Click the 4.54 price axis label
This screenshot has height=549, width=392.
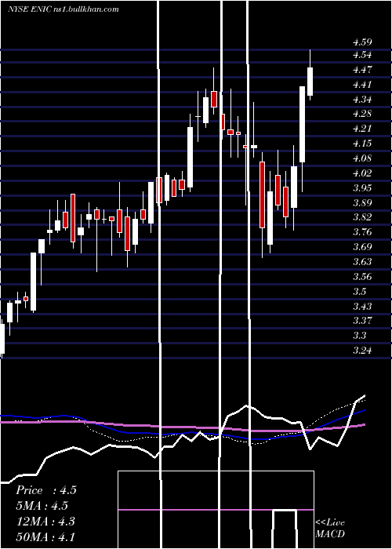(x=362, y=55)
